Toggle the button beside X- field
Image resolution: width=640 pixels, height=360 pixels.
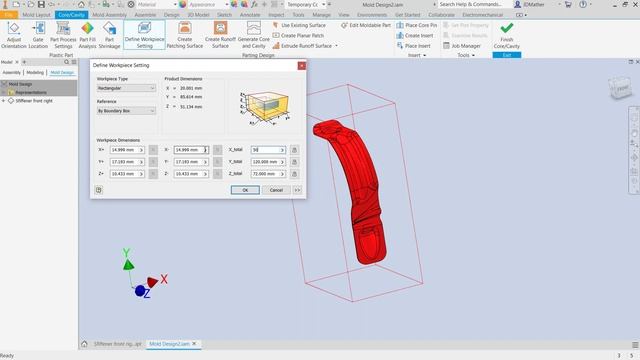click(x=218, y=150)
